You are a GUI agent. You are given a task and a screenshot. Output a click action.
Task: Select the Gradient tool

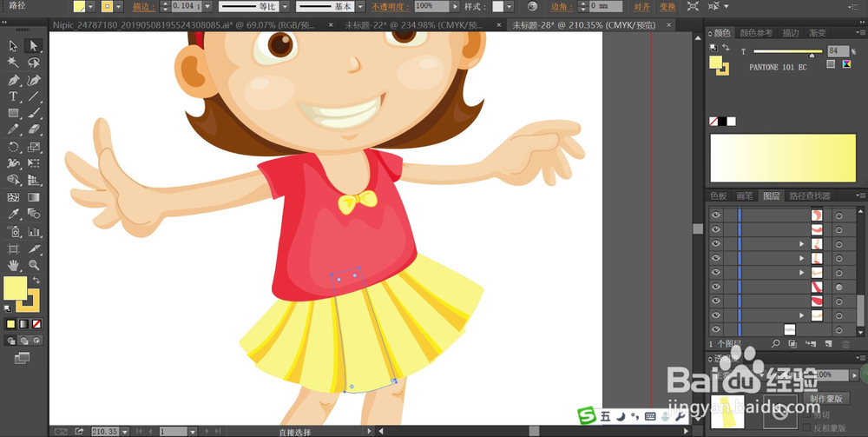tap(34, 197)
